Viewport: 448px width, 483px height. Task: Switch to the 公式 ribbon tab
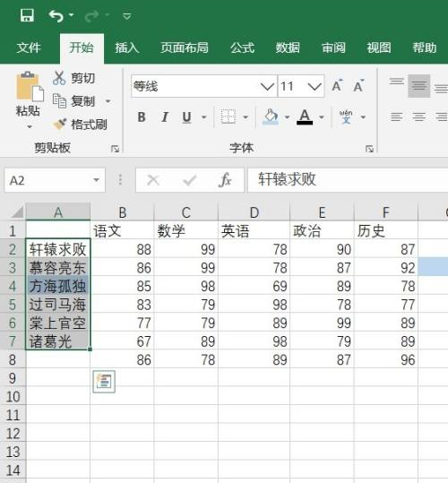pyautogui.click(x=242, y=47)
